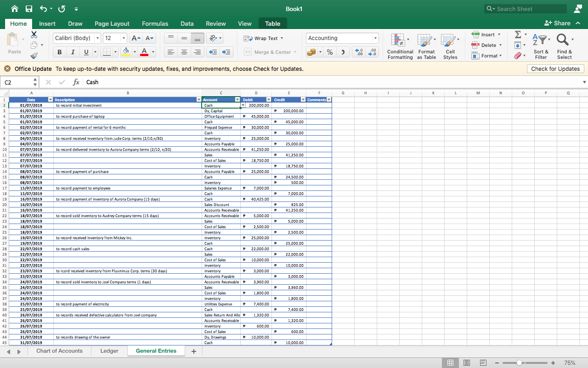Open the Accounting number format dropdown
Image resolution: width=588 pixels, height=368 pixels.
coord(375,38)
